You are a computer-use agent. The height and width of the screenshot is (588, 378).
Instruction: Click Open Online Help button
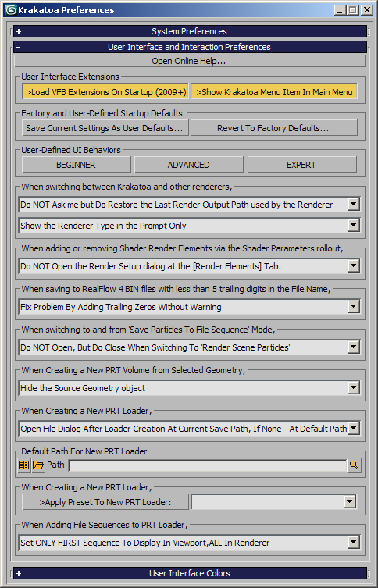(x=190, y=61)
